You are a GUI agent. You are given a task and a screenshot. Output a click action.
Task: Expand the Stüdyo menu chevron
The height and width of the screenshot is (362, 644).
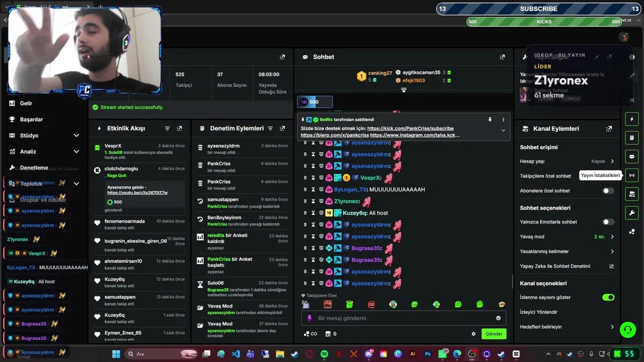tap(76, 136)
